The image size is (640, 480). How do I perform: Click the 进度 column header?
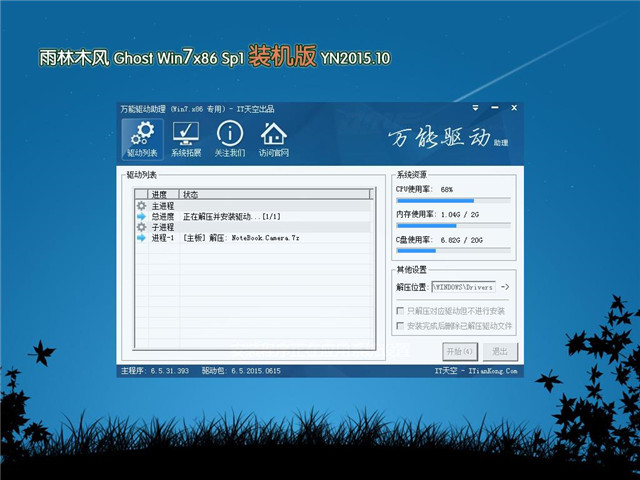tap(163, 194)
